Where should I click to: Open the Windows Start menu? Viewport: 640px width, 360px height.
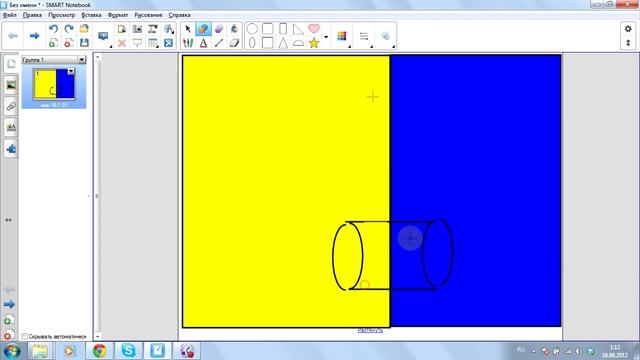click(x=12, y=351)
